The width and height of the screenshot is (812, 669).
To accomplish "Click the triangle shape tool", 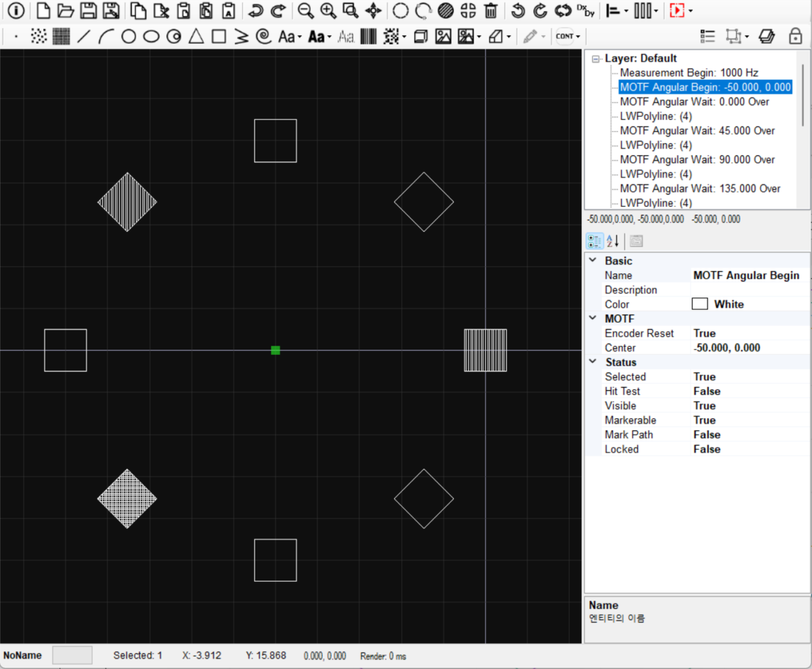I will (x=196, y=37).
